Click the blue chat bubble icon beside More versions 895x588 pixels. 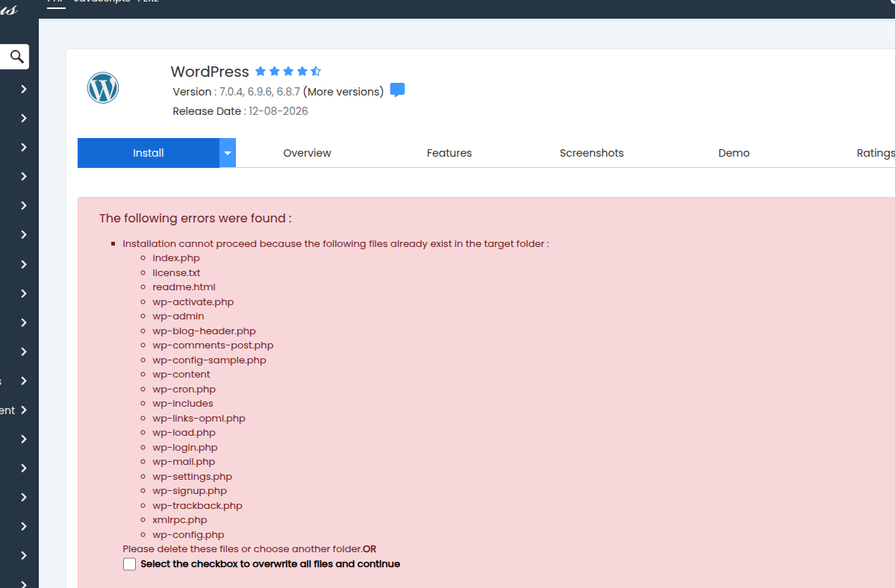397,90
